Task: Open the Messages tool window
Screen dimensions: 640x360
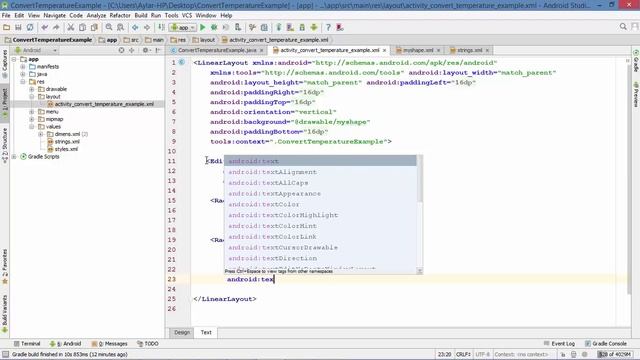Action: click(109, 344)
